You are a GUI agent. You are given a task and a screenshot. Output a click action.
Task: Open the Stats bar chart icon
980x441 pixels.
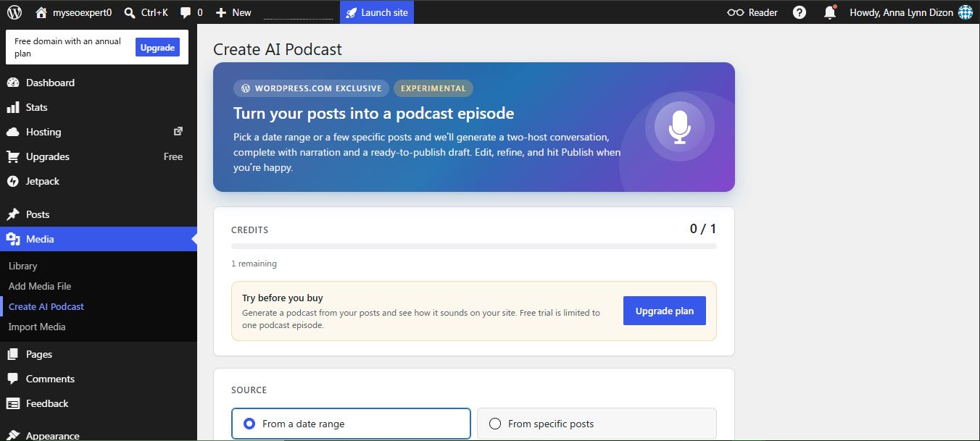13,107
